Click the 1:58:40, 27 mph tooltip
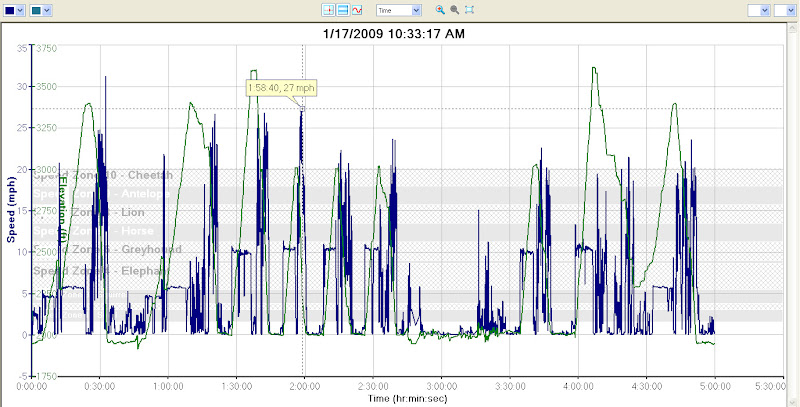800x407 pixels. (281, 88)
